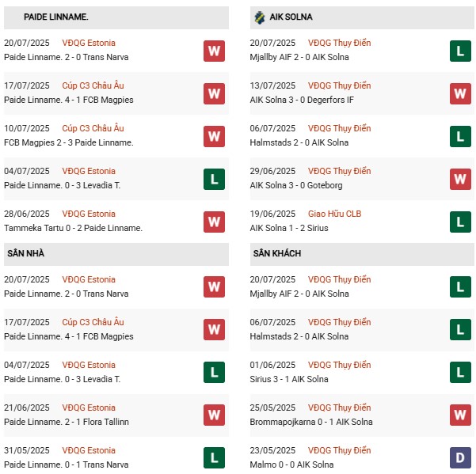Image resolution: width=476 pixels, height=474 pixels.
Task: Click the L badge for Paide 0-3 Levadia T. in form list
Action: [x=214, y=180]
